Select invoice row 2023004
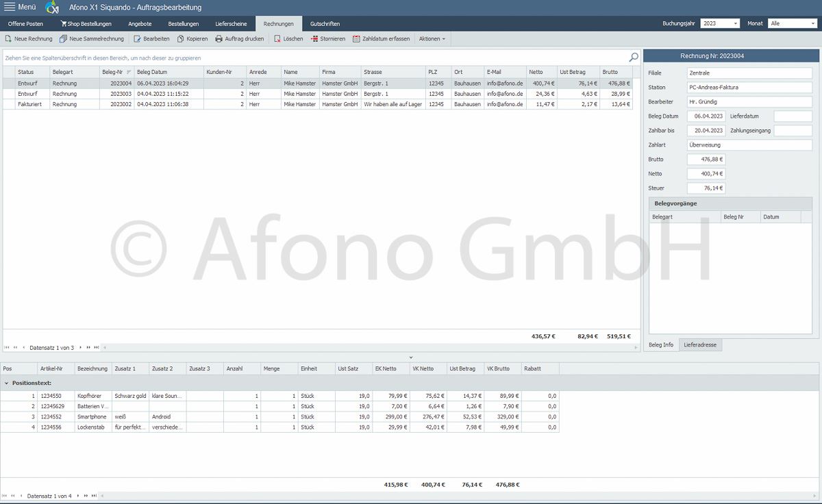 click(x=319, y=83)
